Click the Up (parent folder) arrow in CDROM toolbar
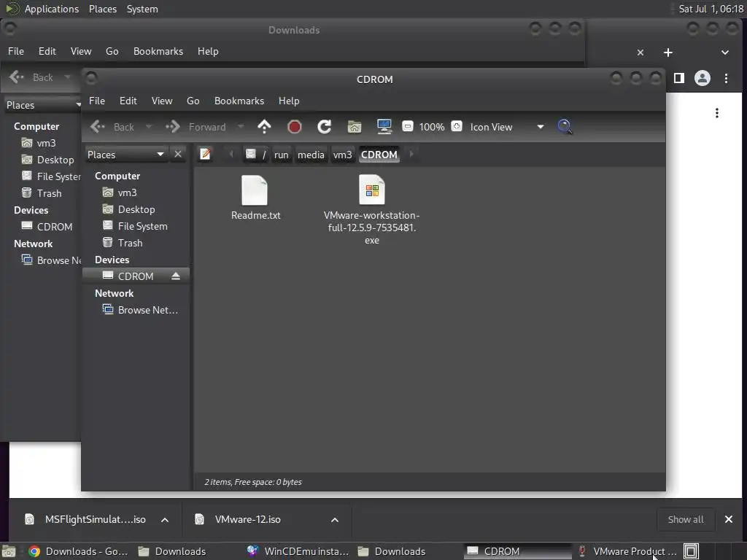The image size is (747, 560). coord(264,127)
